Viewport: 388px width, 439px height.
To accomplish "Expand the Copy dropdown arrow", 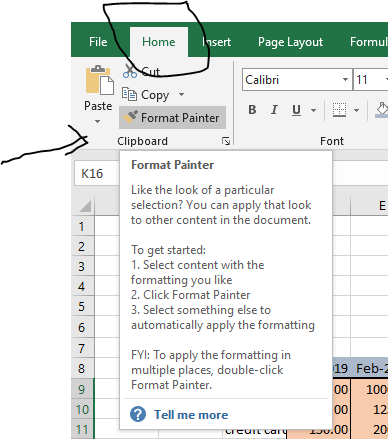I will pos(181,95).
